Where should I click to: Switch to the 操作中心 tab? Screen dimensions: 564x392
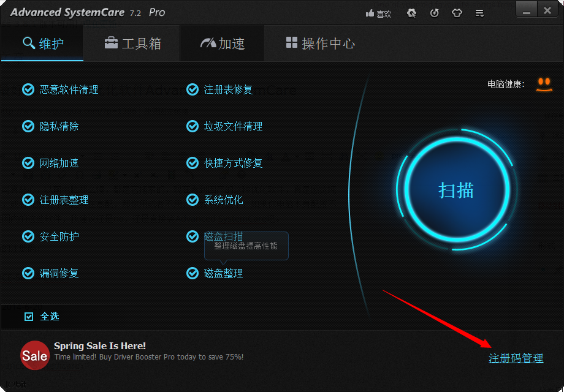[320, 43]
